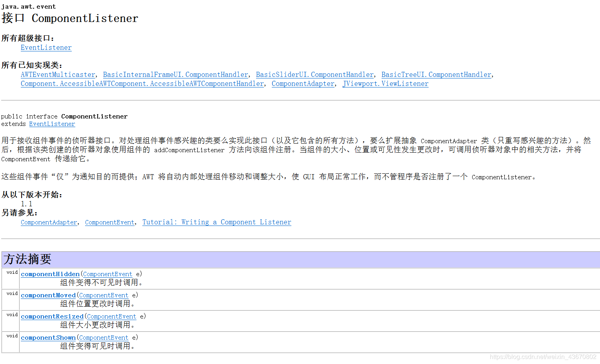
Task: Click description 组件变得可见时调用
Action: [97, 346]
